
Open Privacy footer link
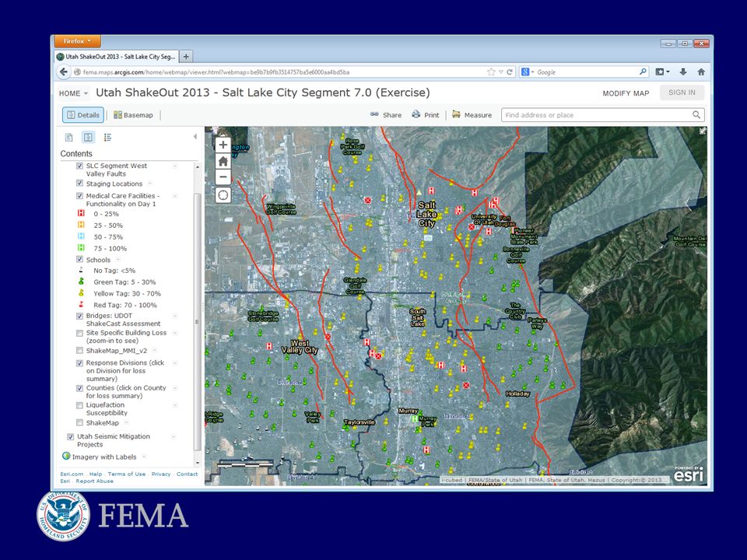click(x=161, y=474)
